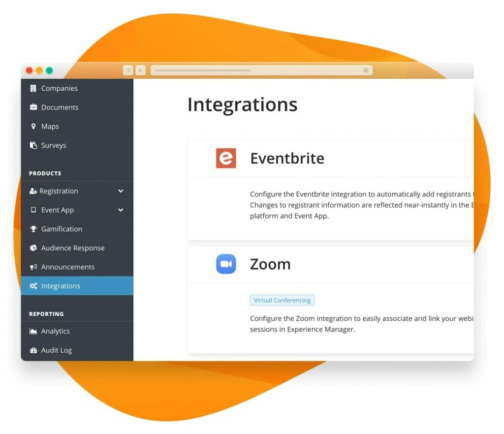Click the red window close dot
This screenshot has width=504, height=434.
[x=29, y=70]
